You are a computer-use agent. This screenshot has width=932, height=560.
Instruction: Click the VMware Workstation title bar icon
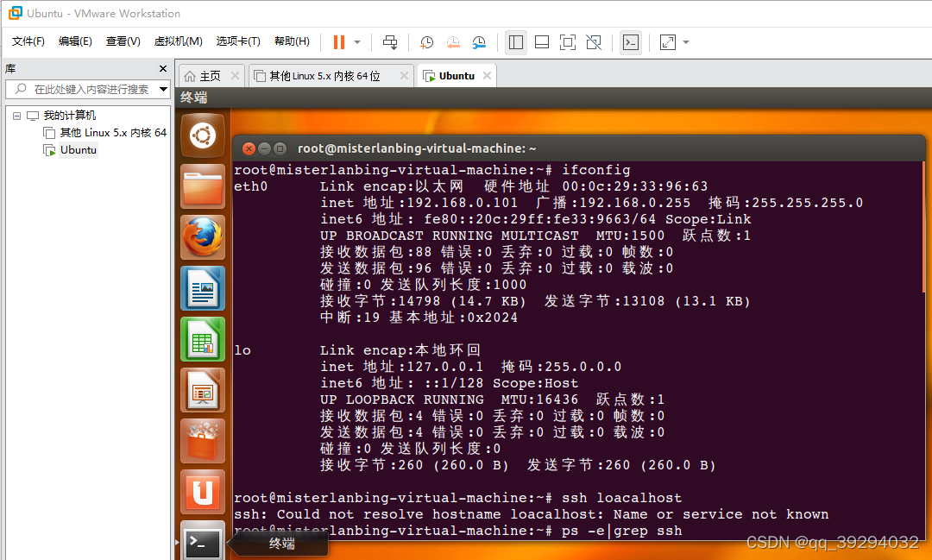click(x=15, y=12)
